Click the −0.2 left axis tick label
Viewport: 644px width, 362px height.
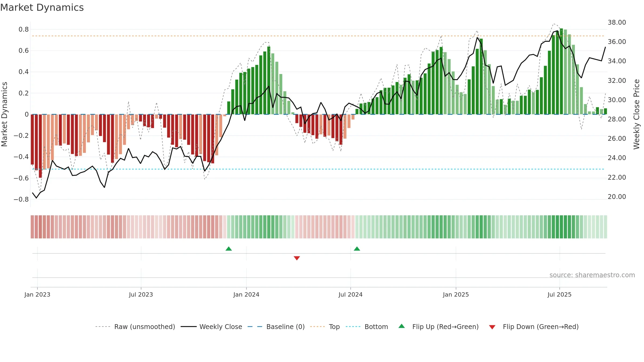21,135
